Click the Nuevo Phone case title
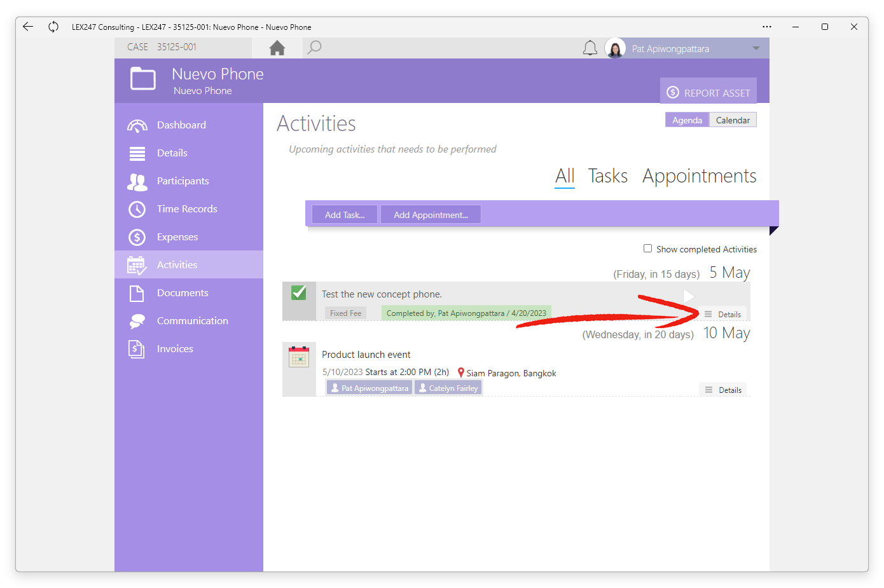The image size is (884, 588). (x=218, y=74)
